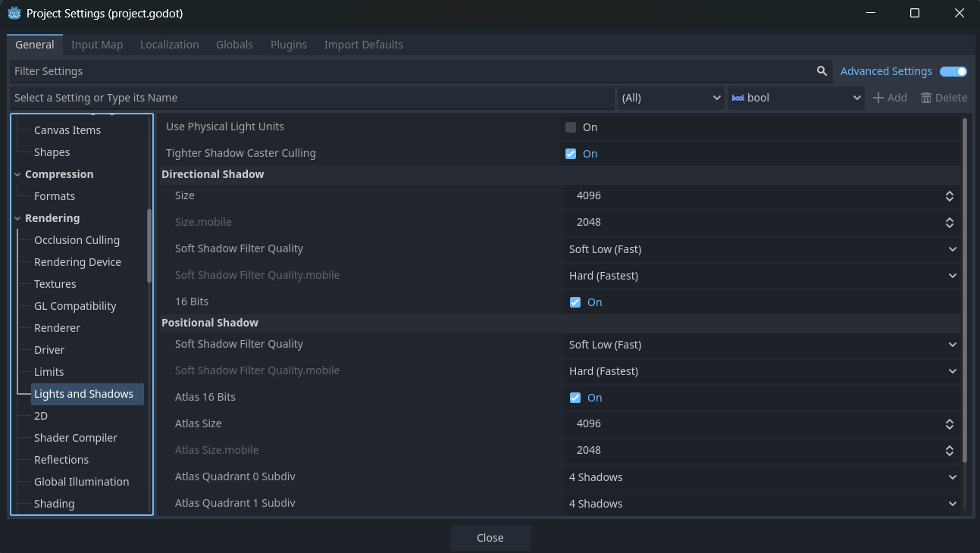The image size is (980, 553).
Task: Open the Plugins tab
Action: coord(288,45)
